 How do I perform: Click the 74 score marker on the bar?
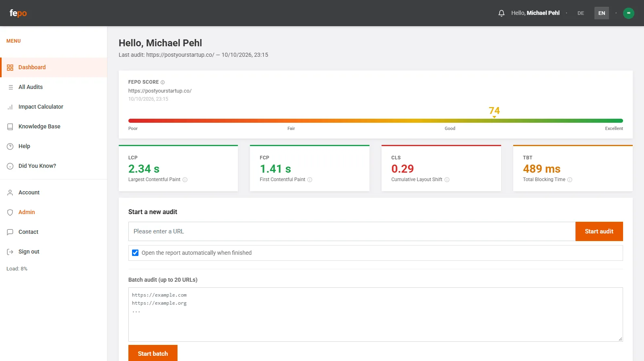click(x=494, y=111)
